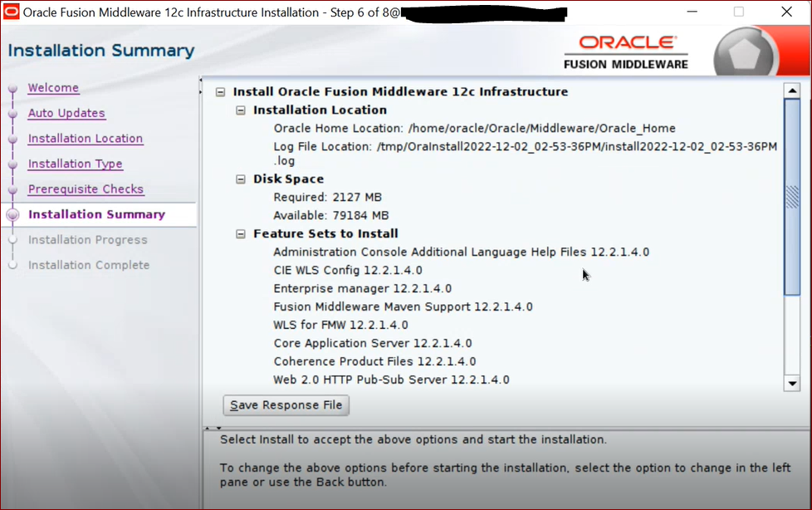Select the Available: 79184 MB row
Screen dimensions: 812x510
coord(331,216)
